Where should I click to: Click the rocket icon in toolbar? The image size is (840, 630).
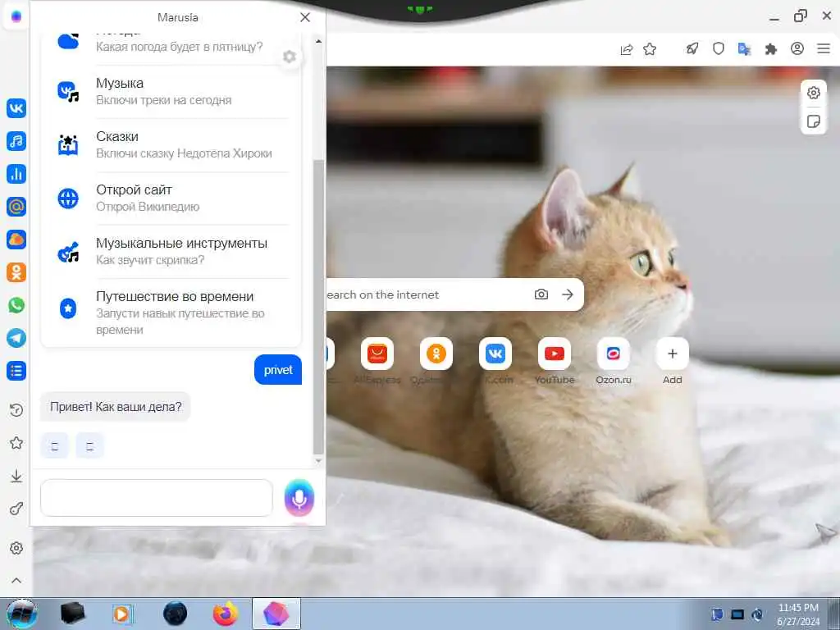(x=692, y=48)
